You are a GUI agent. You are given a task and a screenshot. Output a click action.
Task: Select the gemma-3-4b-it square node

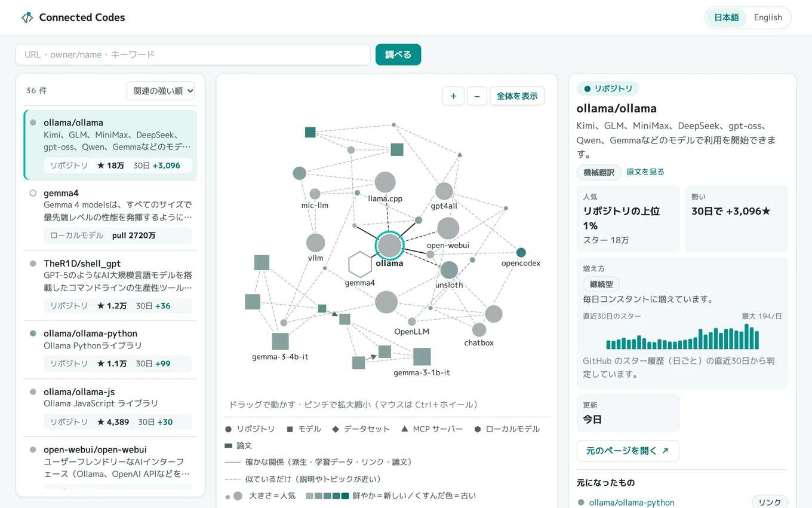[x=281, y=341]
